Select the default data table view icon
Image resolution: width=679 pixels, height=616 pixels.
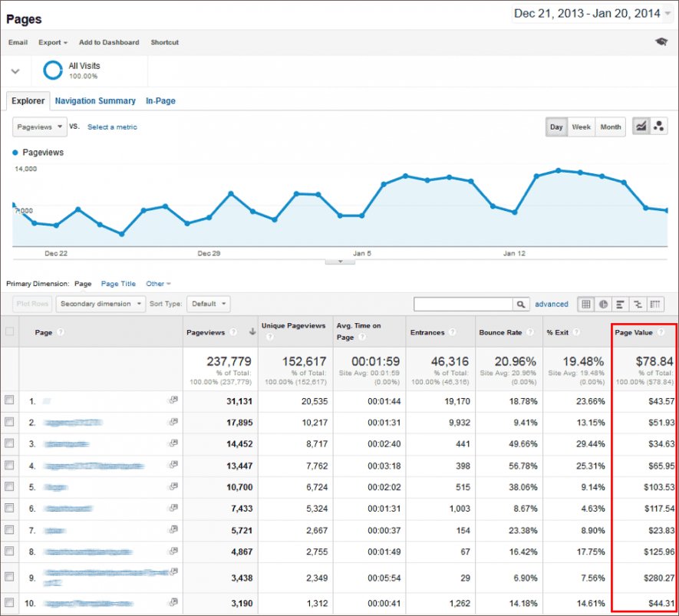click(x=585, y=304)
